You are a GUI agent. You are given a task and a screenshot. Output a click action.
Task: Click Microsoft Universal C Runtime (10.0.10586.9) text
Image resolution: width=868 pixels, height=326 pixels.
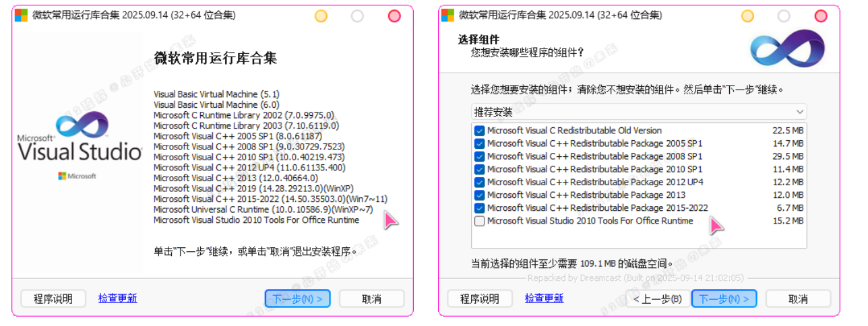click(263, 209)
